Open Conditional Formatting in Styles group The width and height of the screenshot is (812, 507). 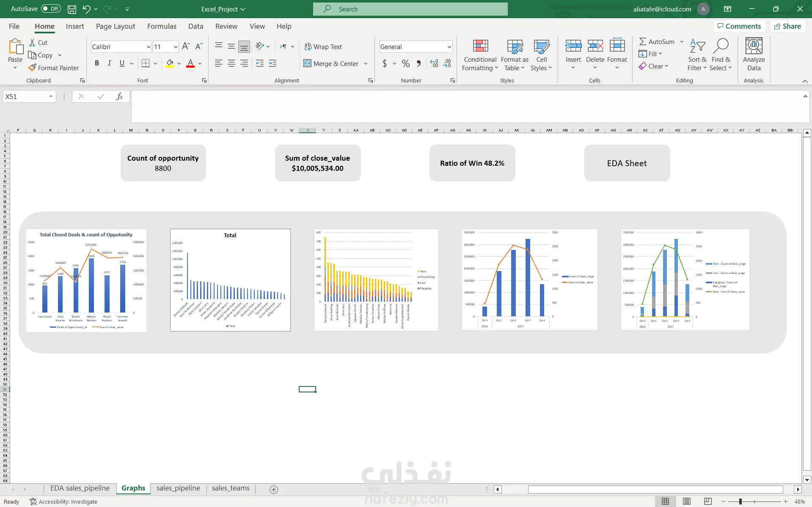click(x=480, y=55)
